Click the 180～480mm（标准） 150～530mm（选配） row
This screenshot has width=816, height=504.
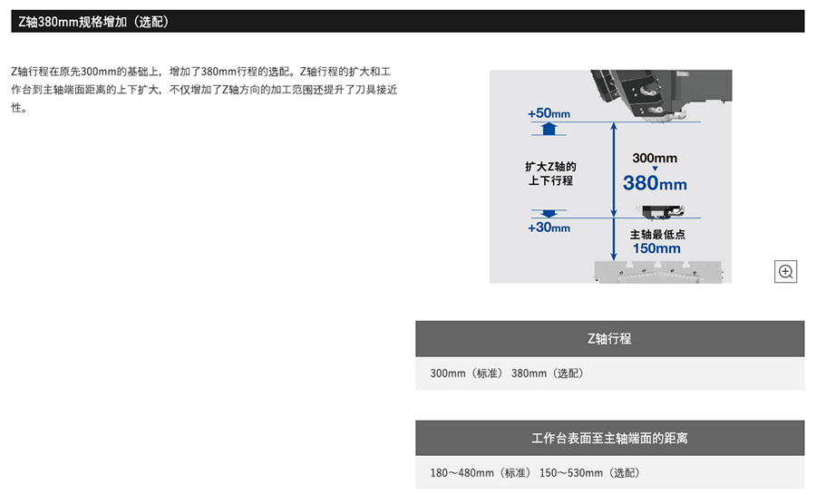coord(534,473)
